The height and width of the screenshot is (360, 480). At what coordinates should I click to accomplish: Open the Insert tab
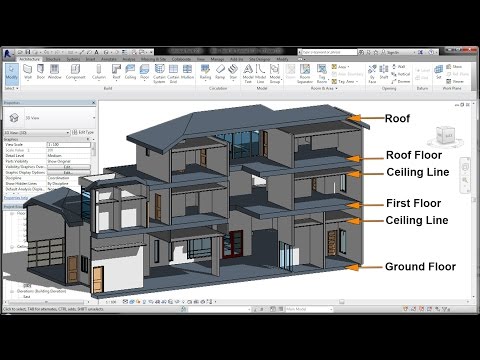tap(91, 59)
